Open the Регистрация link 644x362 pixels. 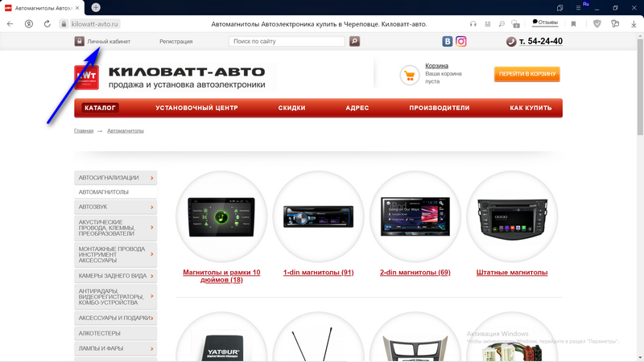(175, 42)
